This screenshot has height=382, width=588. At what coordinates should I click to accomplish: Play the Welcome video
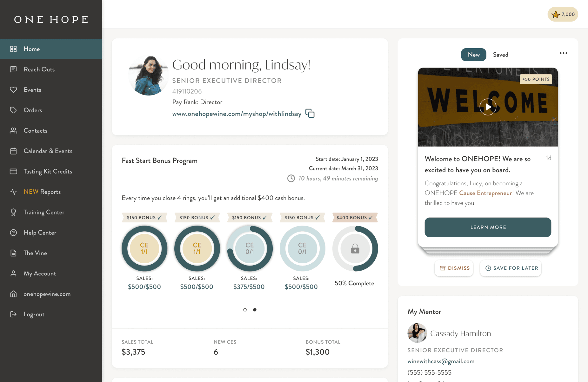[x=488, y=107]
